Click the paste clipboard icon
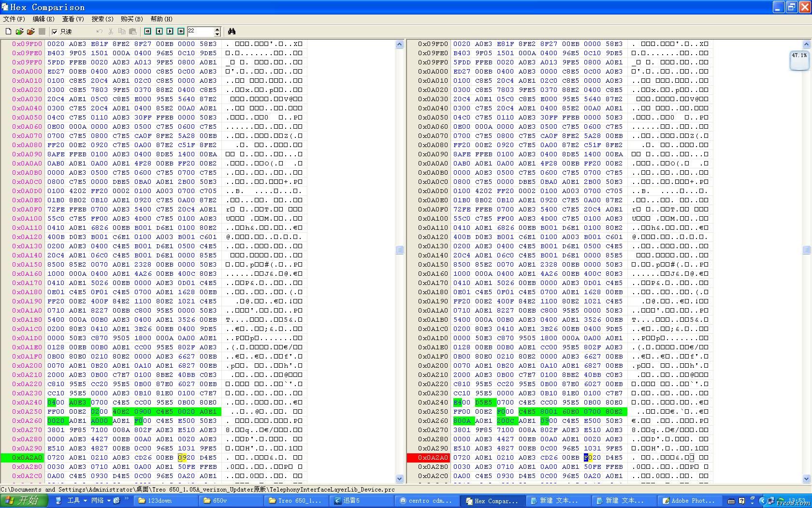The width and height of the screenshot is (812, 508). click(133, 31)
